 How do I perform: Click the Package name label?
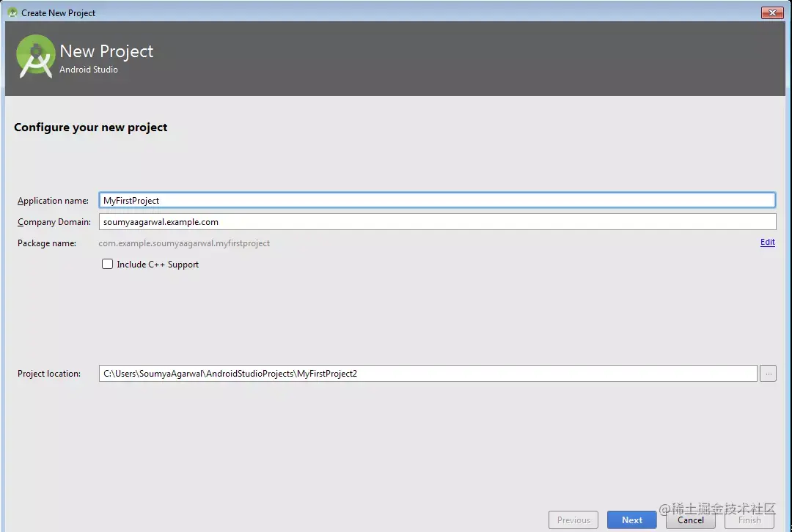46,243
